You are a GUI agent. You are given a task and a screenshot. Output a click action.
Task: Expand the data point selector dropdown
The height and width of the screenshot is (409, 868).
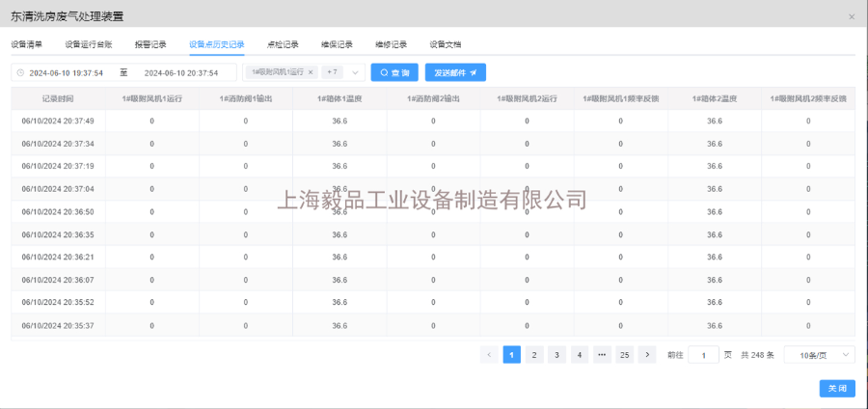[355, 72]
